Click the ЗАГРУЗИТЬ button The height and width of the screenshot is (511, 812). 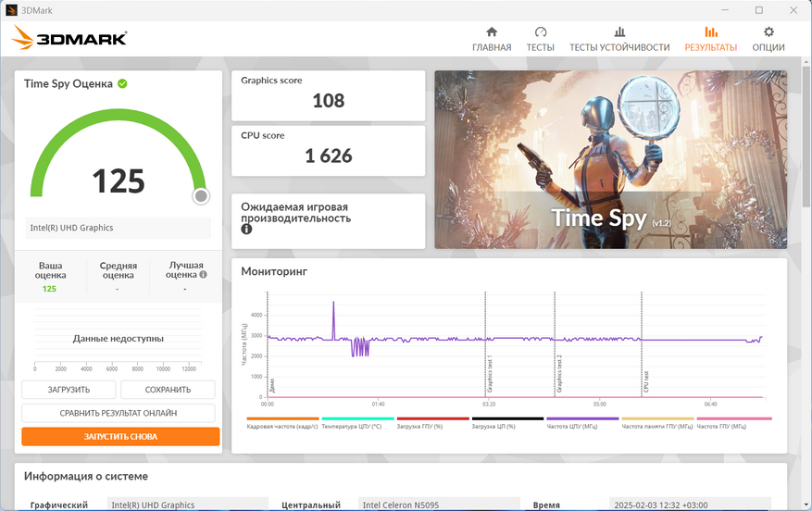tap(69, 390)
